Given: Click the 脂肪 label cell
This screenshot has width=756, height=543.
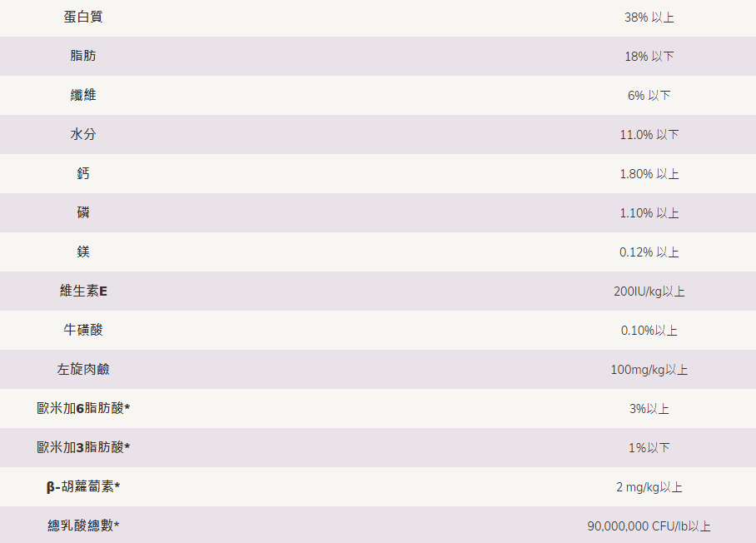Looking at the screenshot, I should 83,57.
